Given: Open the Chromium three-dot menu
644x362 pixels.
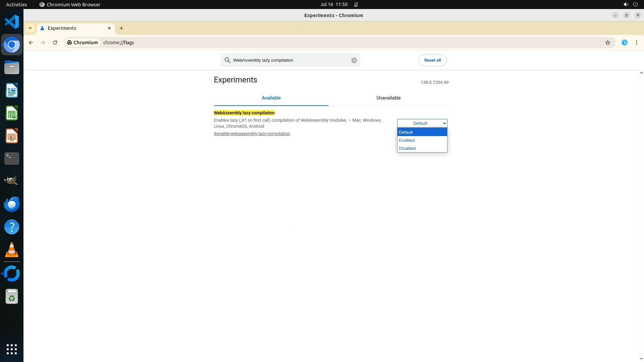Looking at the screenshot, I should 636,43.
